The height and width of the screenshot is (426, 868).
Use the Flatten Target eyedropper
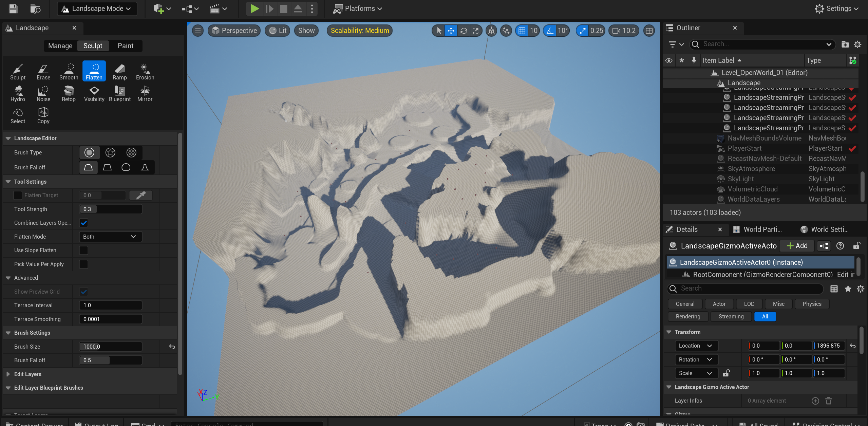click(140, 195)
